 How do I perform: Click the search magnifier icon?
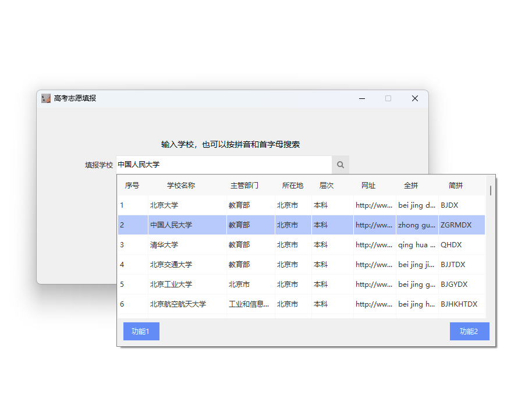tap(341, 165)
